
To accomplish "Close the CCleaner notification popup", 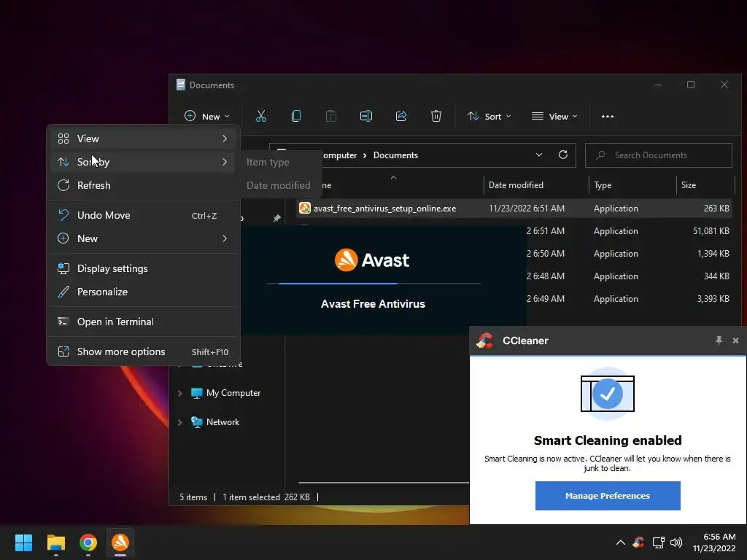I will tap(735, 341).
